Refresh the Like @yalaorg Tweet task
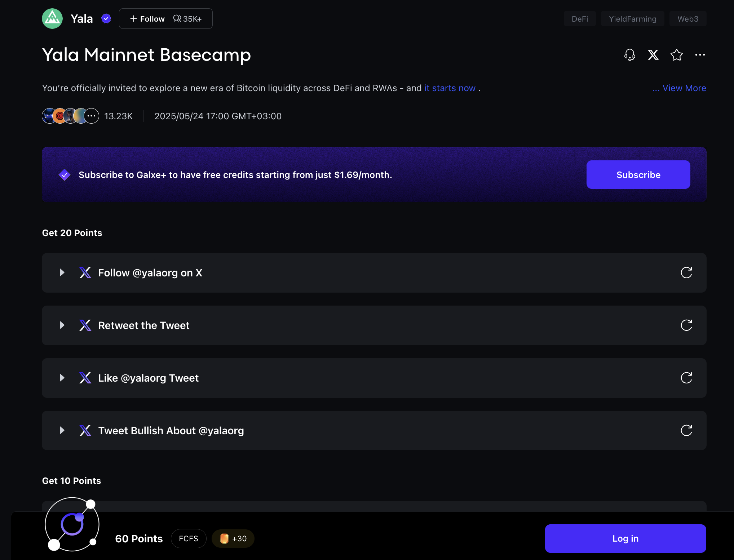 (686, 378)
